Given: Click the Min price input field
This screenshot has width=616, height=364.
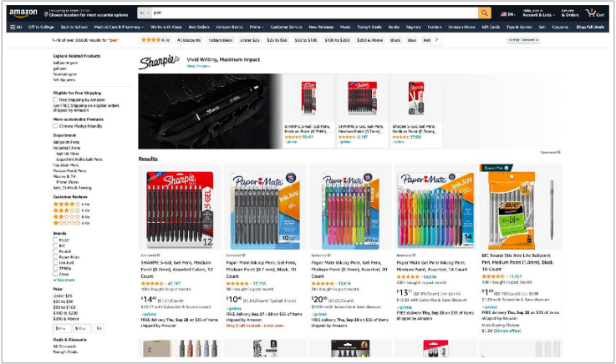Looking at the screenshot, I should pyautogui.click(x=62, y=328).
